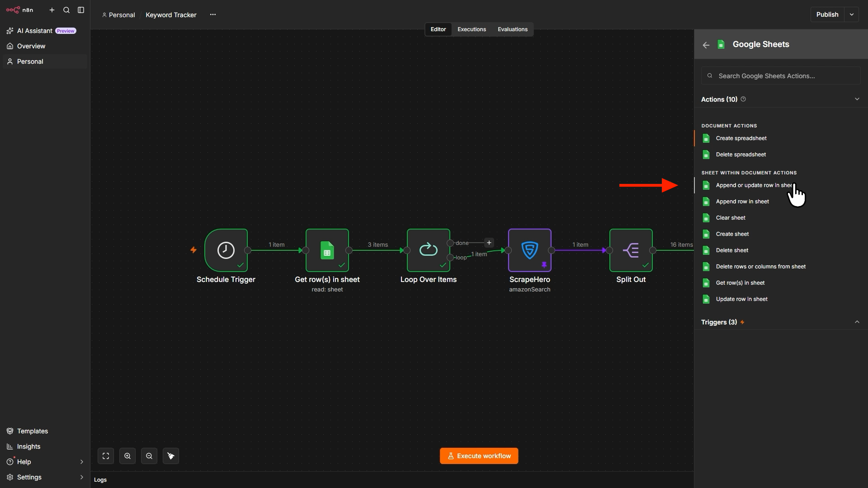Switch to the Executions tab
Viewport: 868px width, 488px height.
[x=472, y=29]
